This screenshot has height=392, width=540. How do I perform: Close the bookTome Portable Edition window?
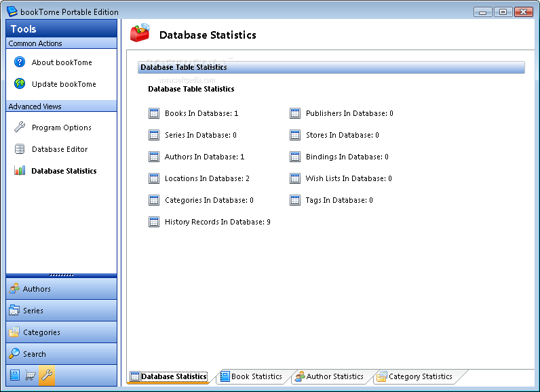pyautogui.click(x=524, y=12)
